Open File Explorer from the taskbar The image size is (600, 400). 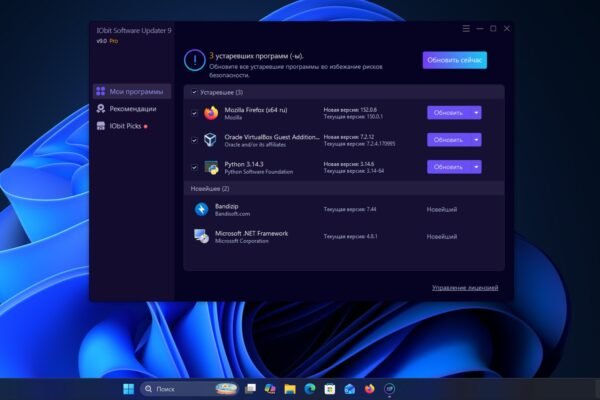point(290,389)
